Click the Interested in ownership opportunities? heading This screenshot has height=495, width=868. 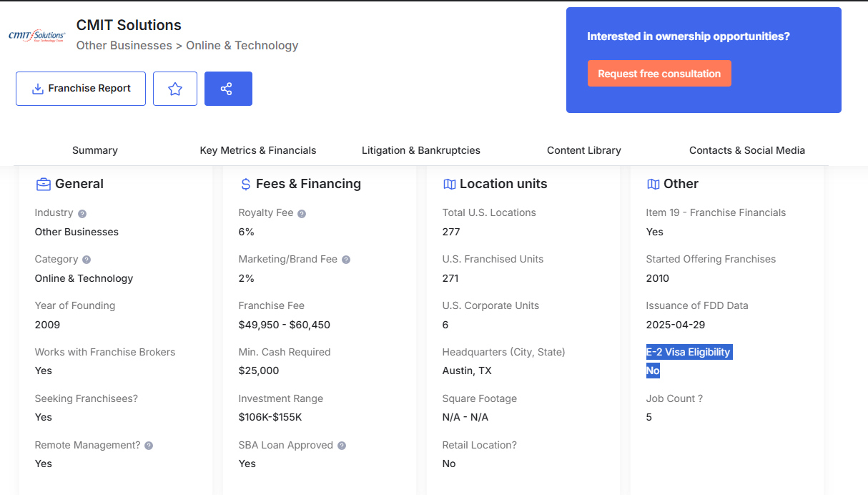689,36
